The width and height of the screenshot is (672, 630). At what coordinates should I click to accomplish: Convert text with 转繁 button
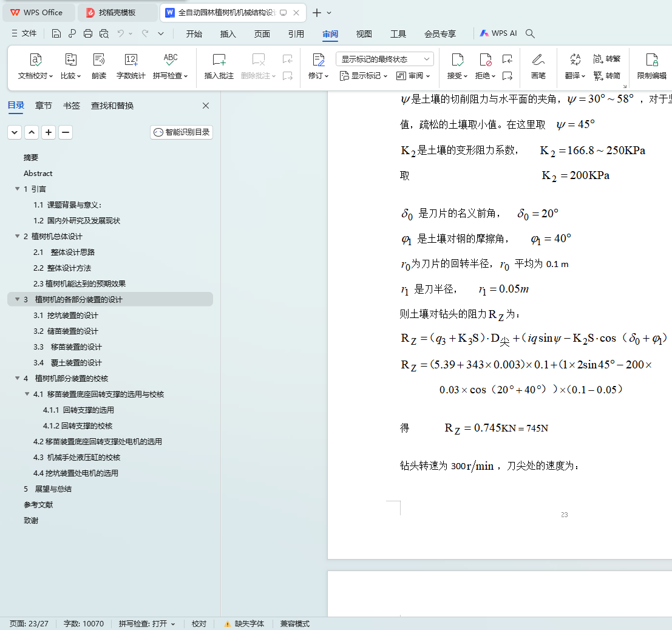(607, 59)
